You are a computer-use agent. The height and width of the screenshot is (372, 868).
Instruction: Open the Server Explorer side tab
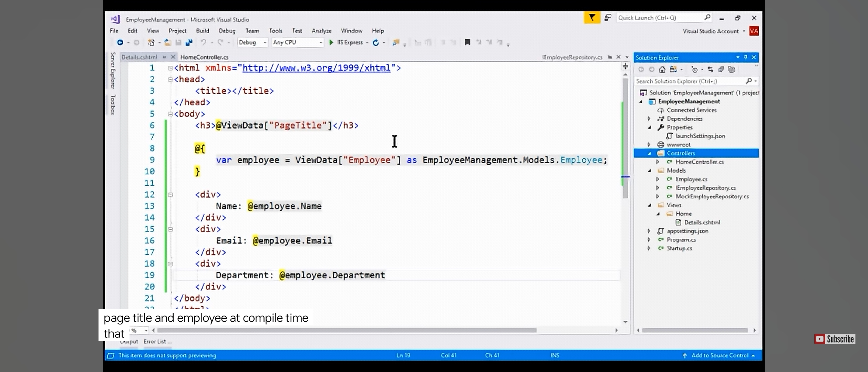(113, 71)
